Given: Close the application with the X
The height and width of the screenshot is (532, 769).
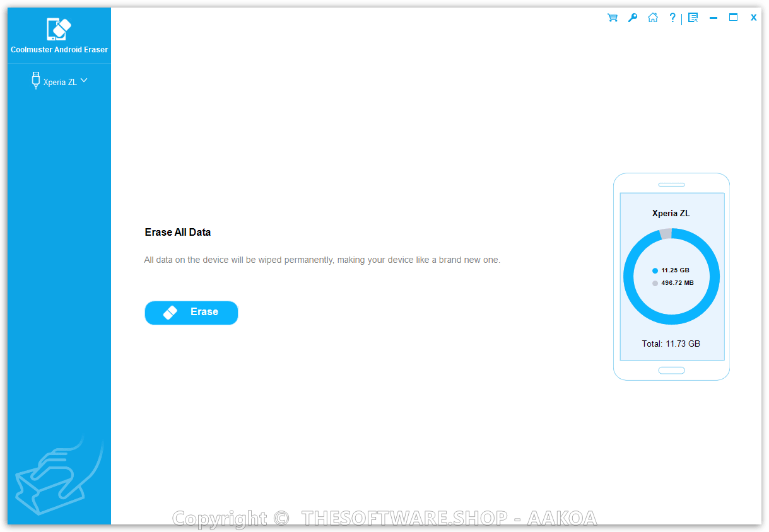Looking at the screenshot, I should (753, 18).
